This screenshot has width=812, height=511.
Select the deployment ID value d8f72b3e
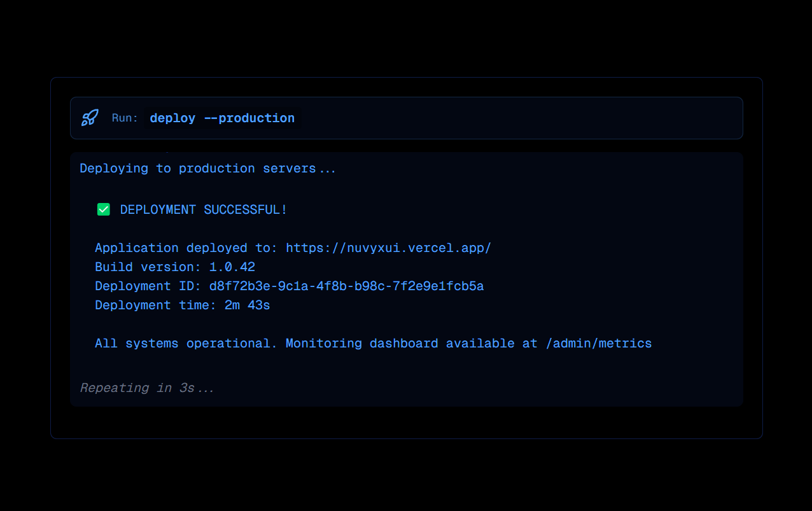[x=346, y=286]
